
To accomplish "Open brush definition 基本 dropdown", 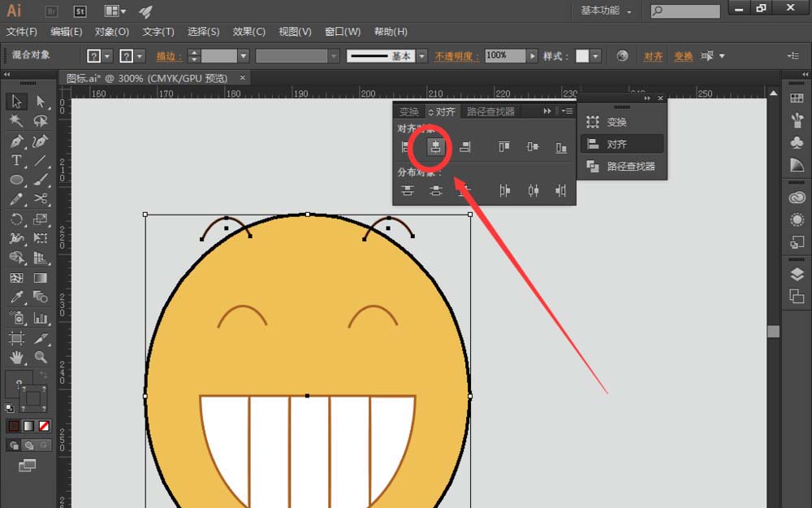I will pos(422,55).
